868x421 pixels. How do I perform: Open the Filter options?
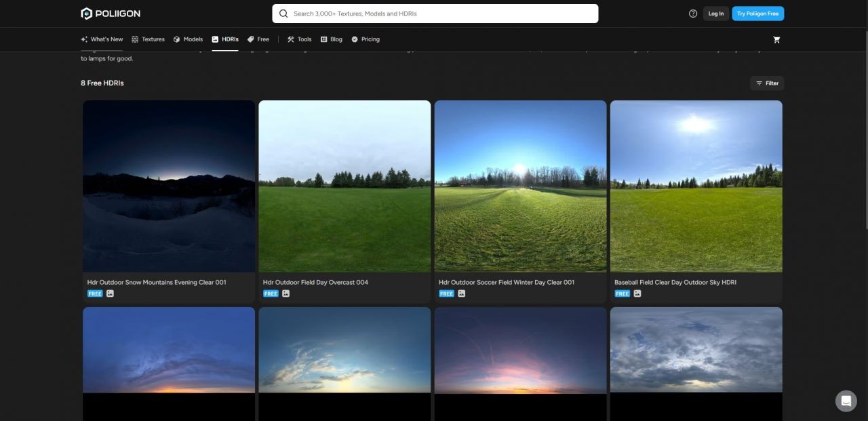click(767, 83)
